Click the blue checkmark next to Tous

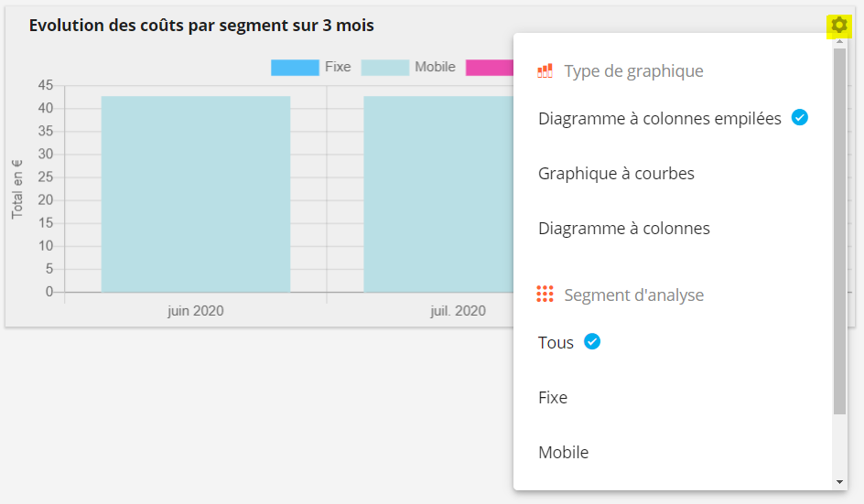tap(592, 341)
